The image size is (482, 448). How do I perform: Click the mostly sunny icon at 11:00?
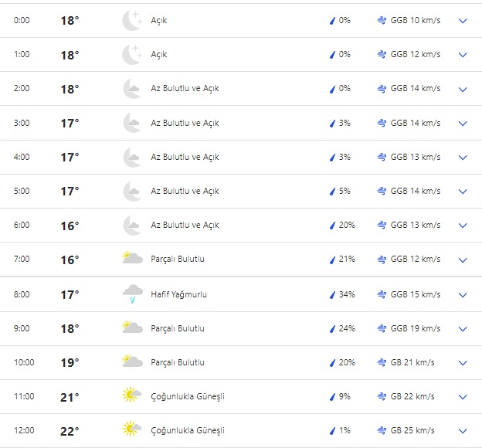coord(132,396)
